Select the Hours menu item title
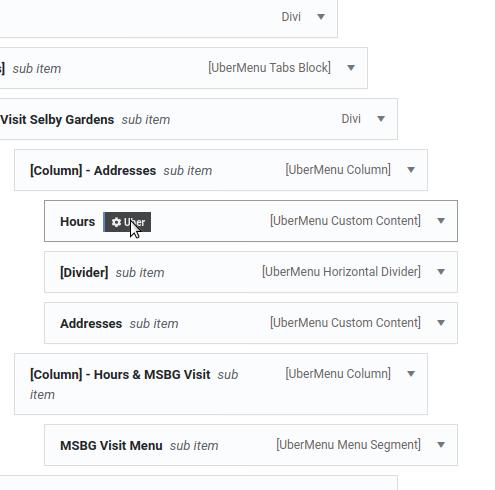The image size is (495, 490). coord(77,222)
